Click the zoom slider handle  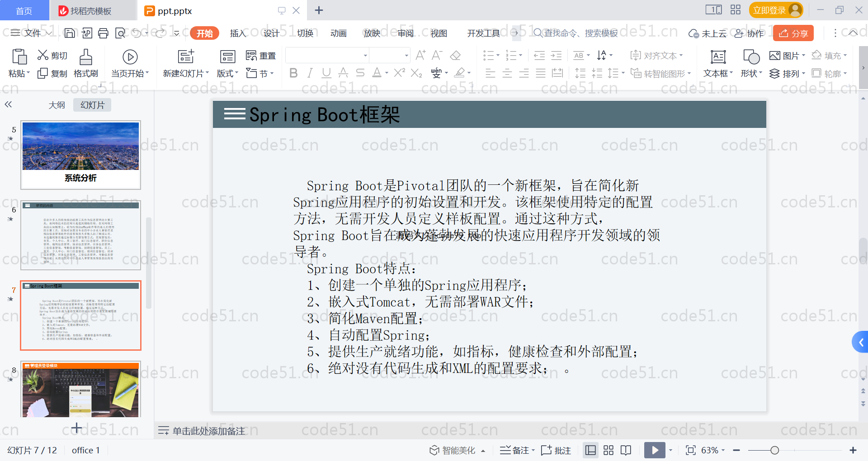774,450
